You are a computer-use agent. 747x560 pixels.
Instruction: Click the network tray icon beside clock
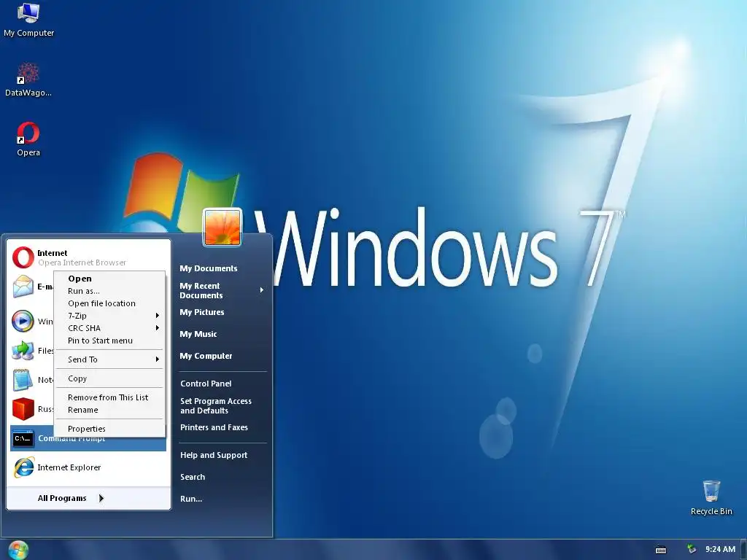tap(692, 549)
